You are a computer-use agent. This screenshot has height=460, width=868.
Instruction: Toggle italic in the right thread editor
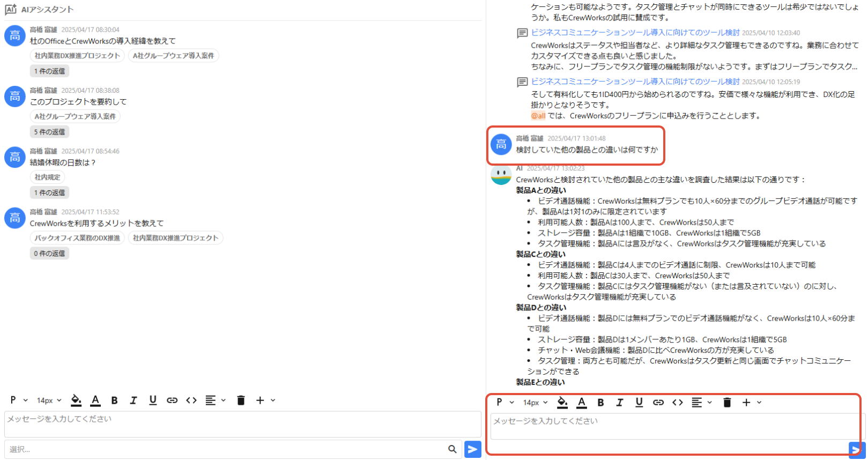point(620,403)
